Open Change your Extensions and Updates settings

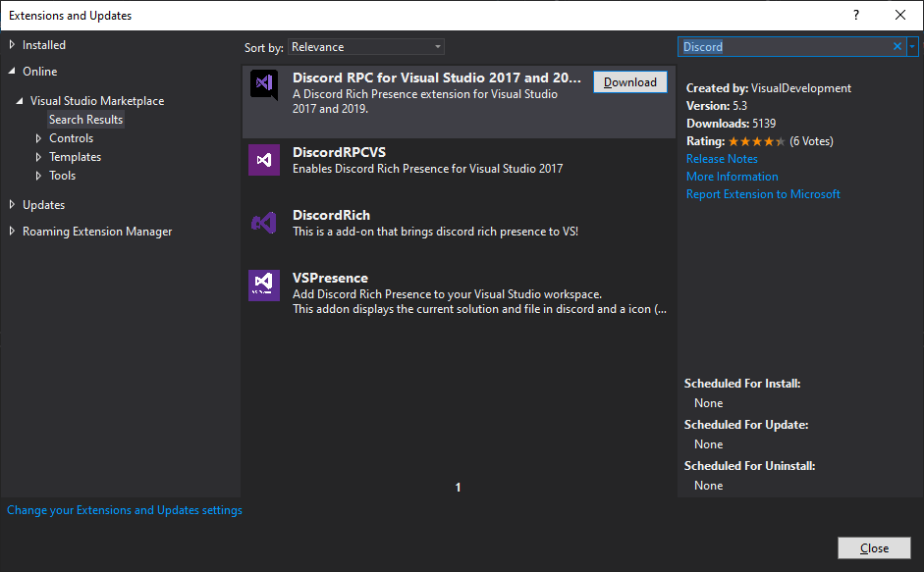pyautogui.click(x=125, y=510)
